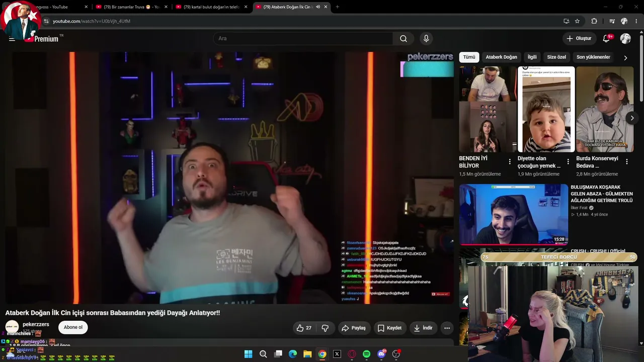The image size is (644, 362).
Task: Click the Chrome address bar URL
Action: click(x=92, y=21)
